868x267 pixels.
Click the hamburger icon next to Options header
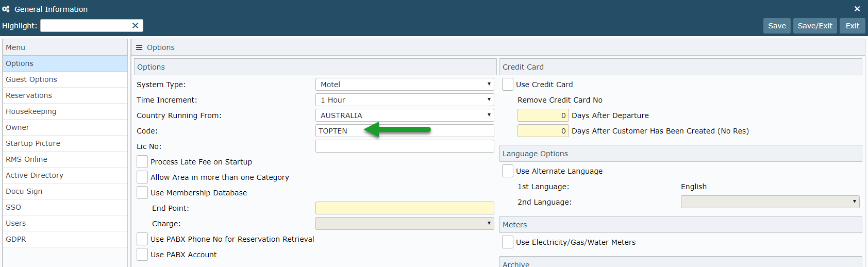coord(139,47)
